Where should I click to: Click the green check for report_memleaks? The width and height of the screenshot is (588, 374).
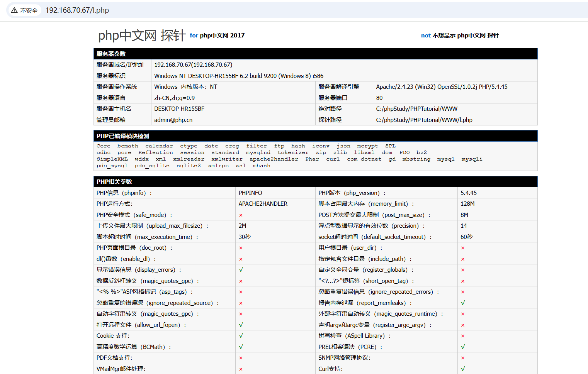[x=463, y=303]
